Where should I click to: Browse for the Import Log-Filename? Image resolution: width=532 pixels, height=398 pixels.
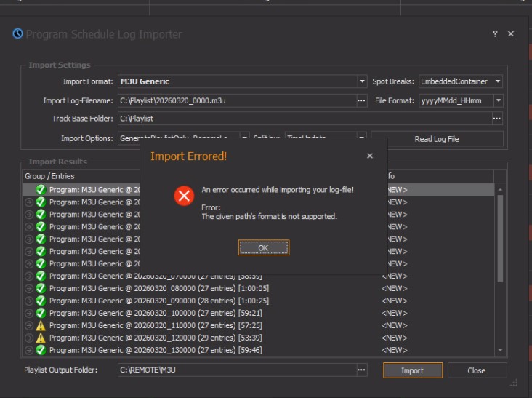[362, 100]
